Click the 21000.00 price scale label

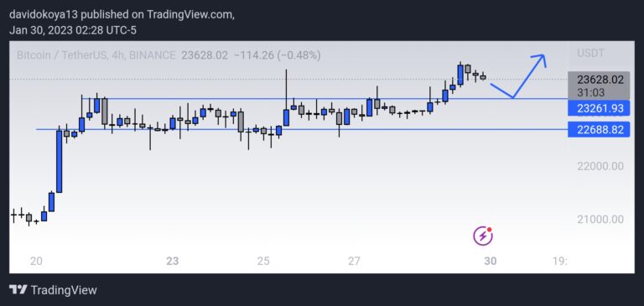600,220
